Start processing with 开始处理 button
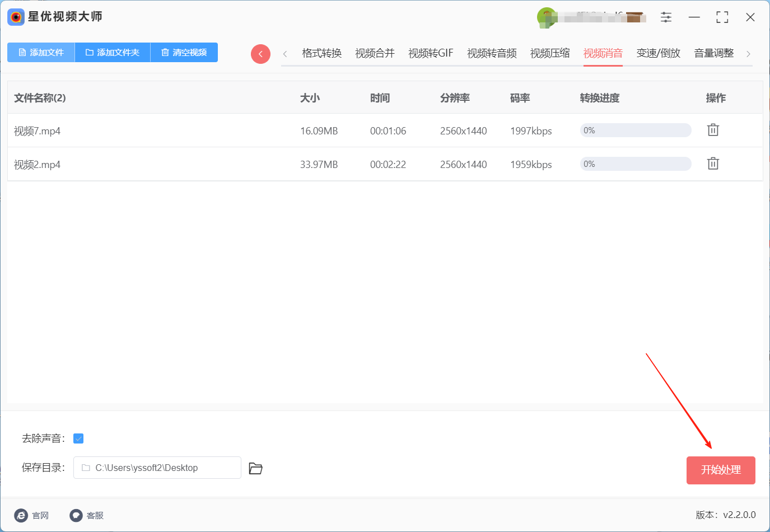The height and width of the screenshot is (532, 770). coord(721,470)
